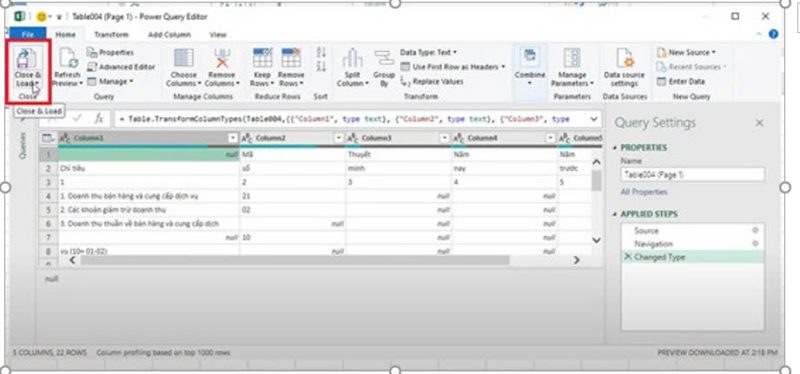Click the Choose Columns icon

[x=184, y=58]
